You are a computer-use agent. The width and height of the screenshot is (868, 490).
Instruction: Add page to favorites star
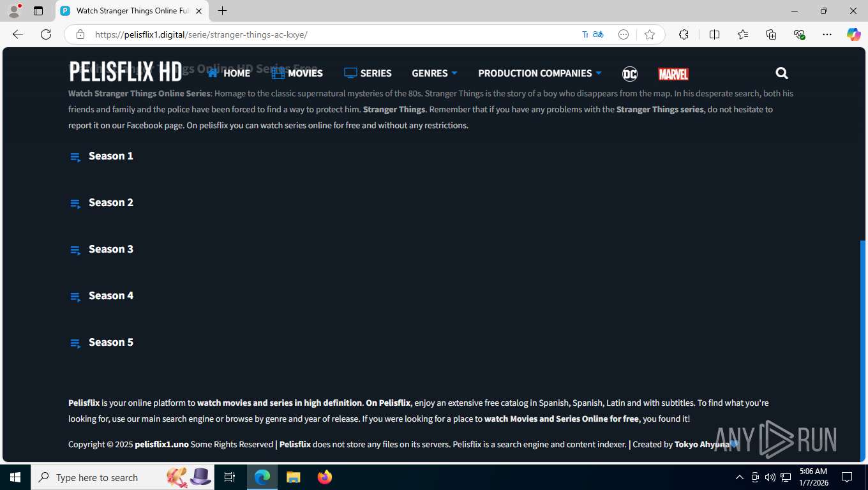tap(650, 34)
